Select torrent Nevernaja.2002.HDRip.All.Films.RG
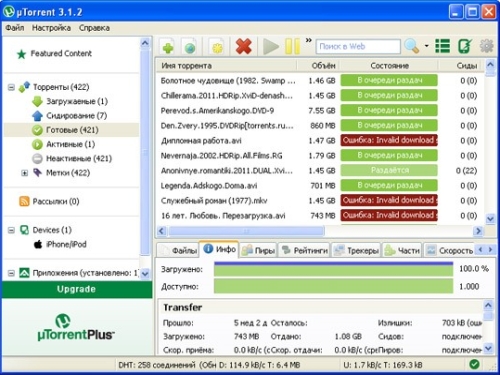500x375 pixels. [221, 156]
